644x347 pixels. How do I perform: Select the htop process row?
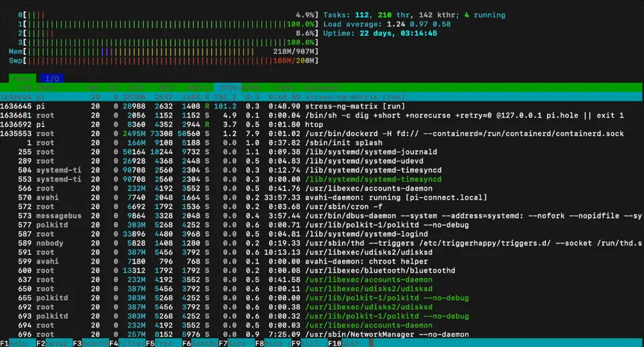tap(321, 124)
